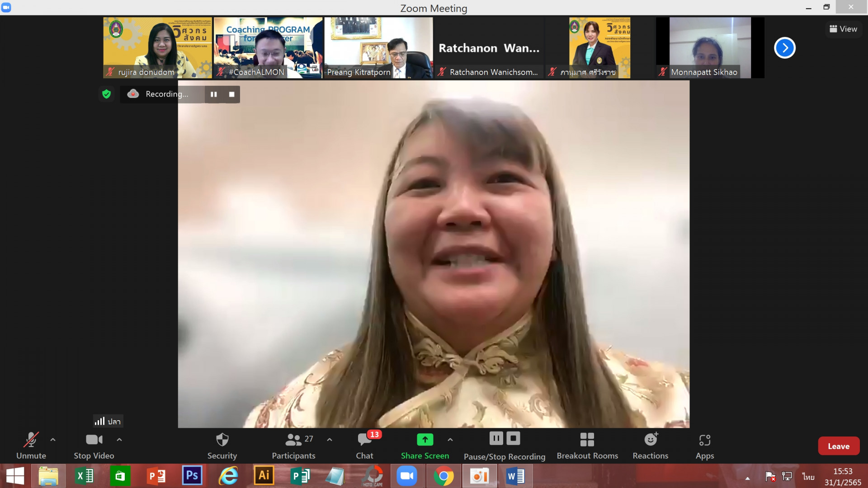
Task: Open the Reactions menu
Action: tap(651, 446)
